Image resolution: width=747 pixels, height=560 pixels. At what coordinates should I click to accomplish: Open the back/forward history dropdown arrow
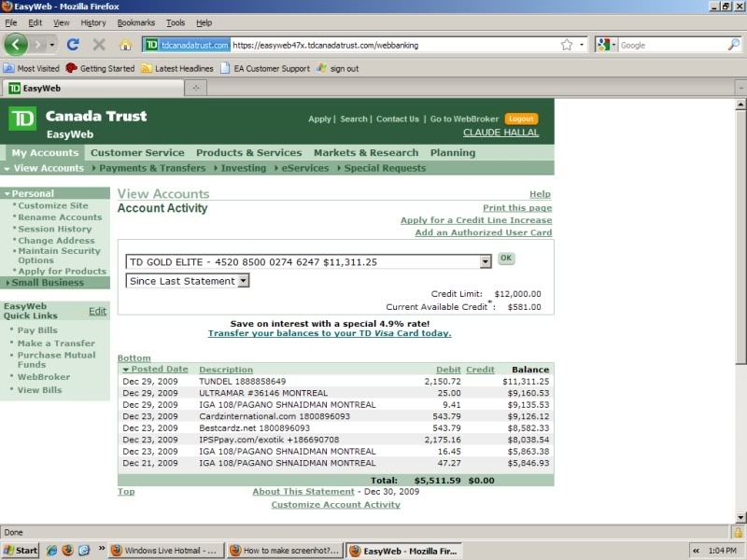52,45
